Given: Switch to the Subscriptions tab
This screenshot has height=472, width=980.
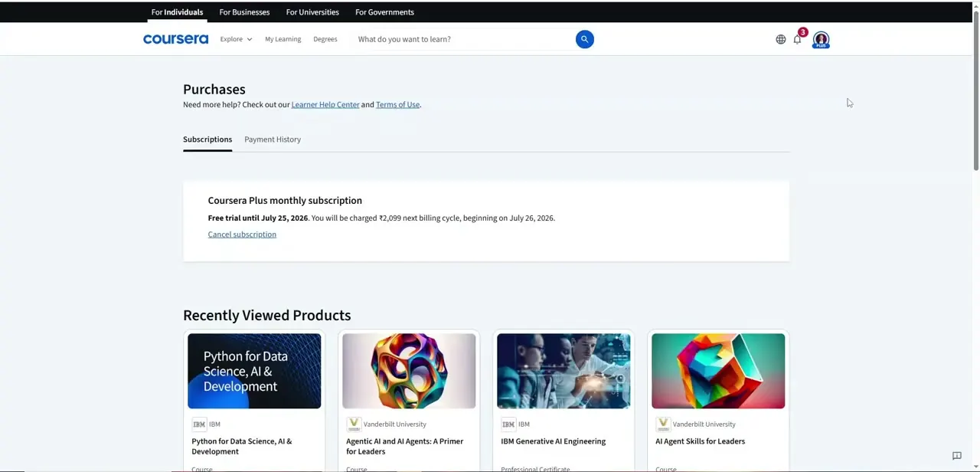Looking at the screenshot, I should (207, 139).
